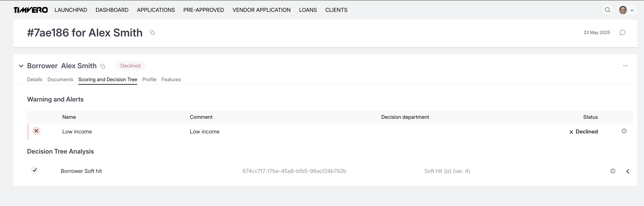Open the comments speech bubble icon

[622, 33]
